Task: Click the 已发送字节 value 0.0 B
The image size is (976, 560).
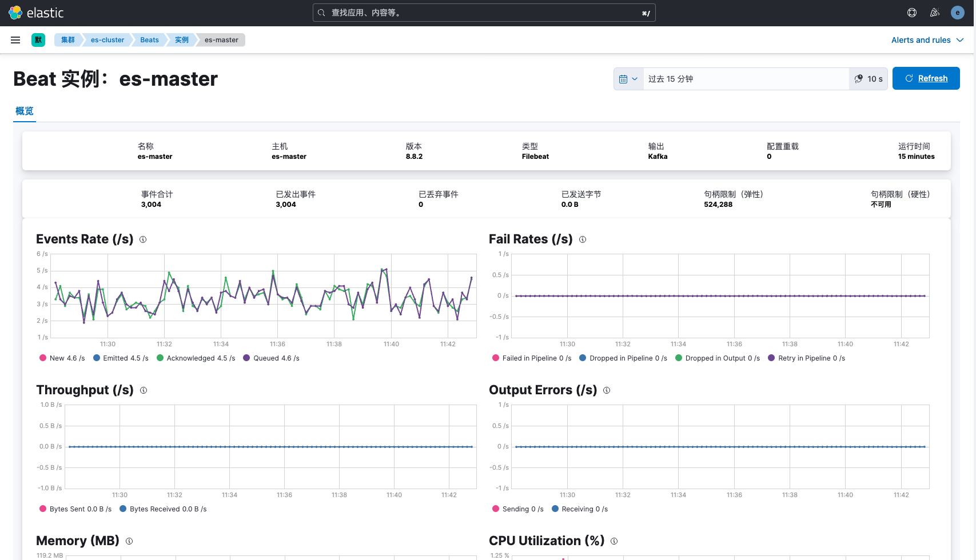Action: pos(569,205)
